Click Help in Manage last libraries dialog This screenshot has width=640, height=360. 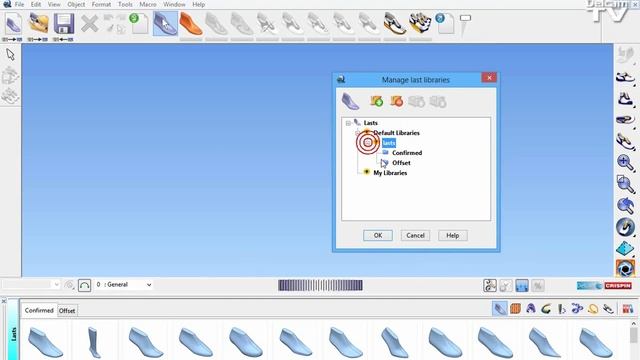point(453,236)
